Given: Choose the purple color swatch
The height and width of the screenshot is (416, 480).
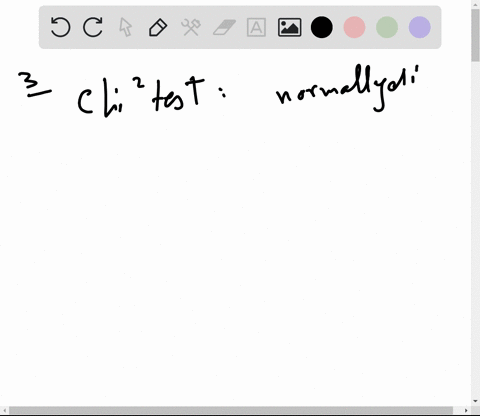Looking at the screenshot, I should point(420,27).
